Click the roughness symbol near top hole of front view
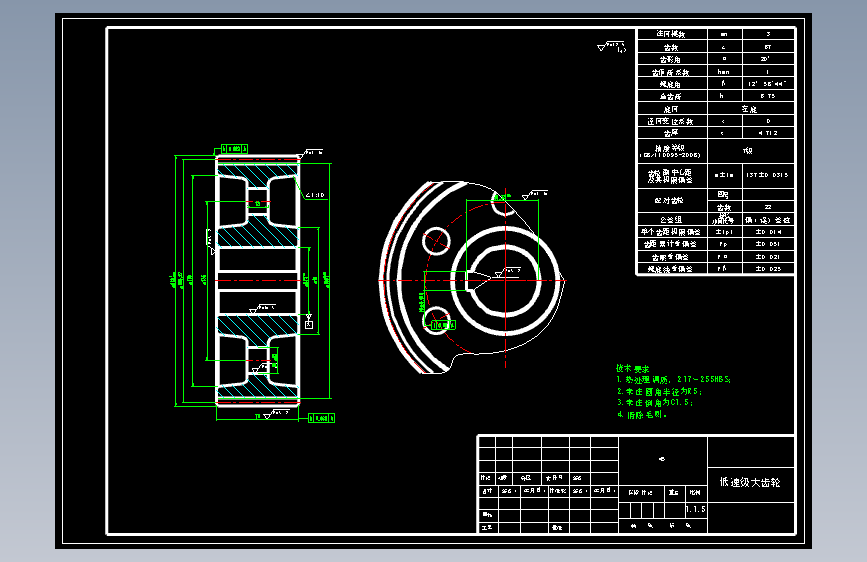867x562 pixels. tap(534, 194)
